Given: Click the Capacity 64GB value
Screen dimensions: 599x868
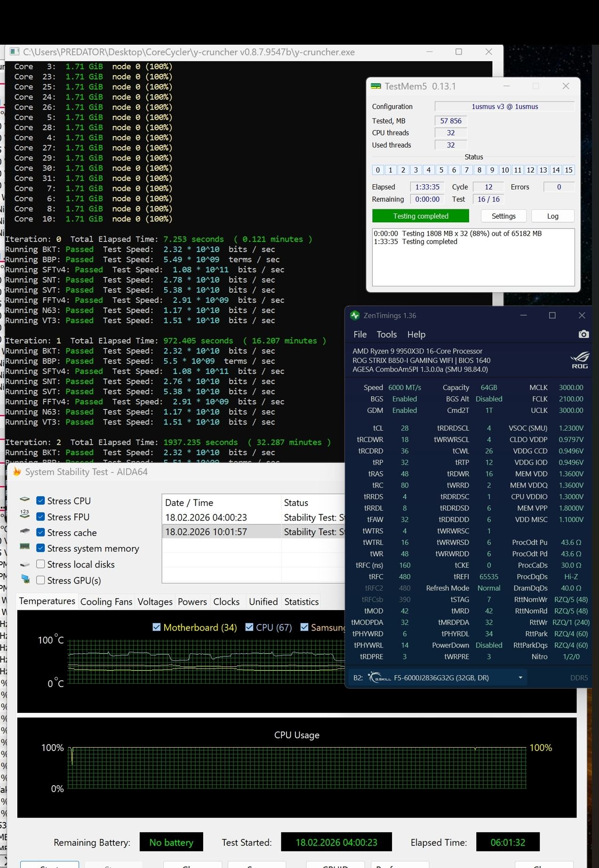Looking at the screenshot, I should tap(489, 387).
